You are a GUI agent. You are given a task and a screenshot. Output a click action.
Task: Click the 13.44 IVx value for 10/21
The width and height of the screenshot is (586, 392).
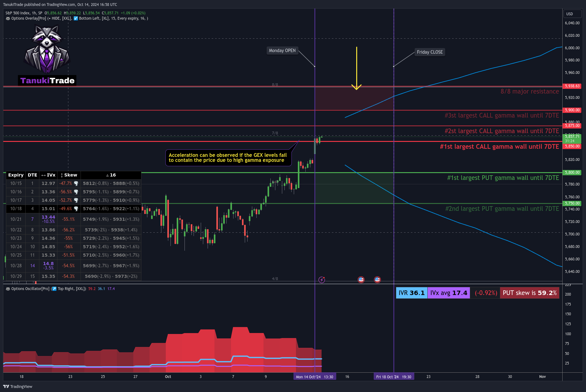pos(48,217)
